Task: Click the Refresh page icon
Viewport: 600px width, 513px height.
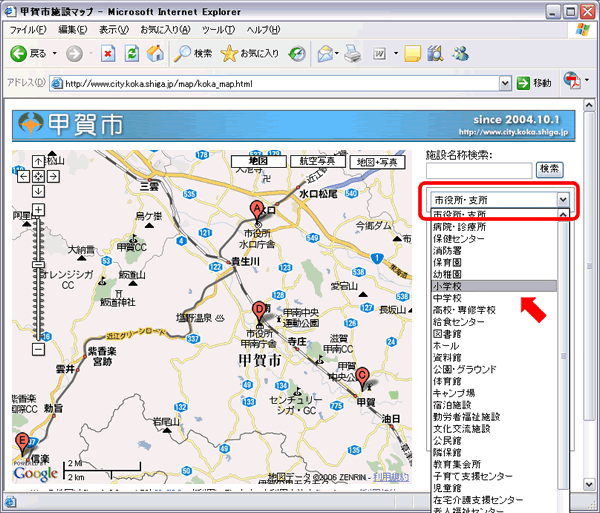Action: tap(132, 54)
